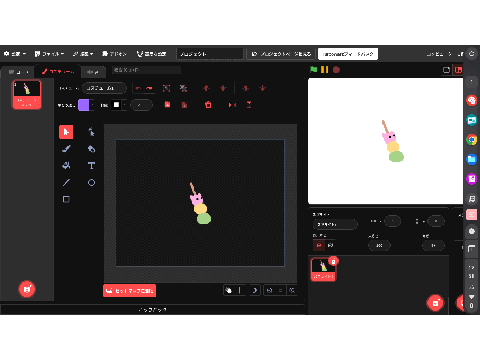Image resolution: width=480 pixels, height=360 pixels.
Task: Delete the selection with trash icon
Action: click(x=208, y=105)
